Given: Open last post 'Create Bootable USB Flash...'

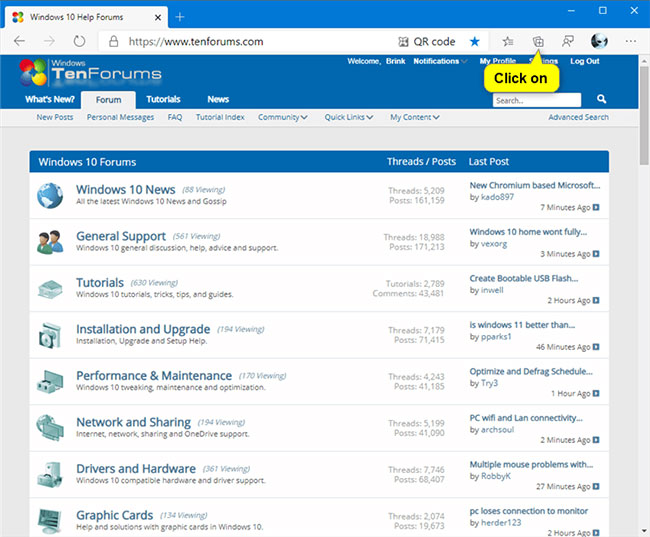Looking at the screenshot, I should click(x=524, y=278).
